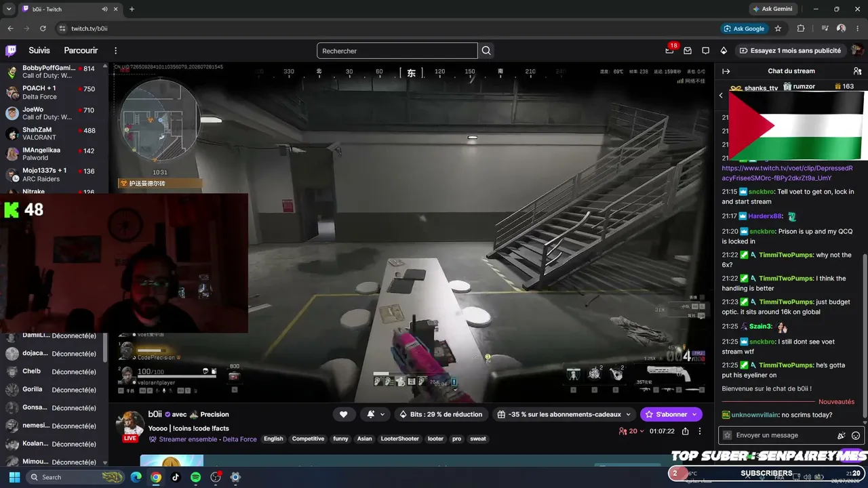Expand the viewer count 20 dropdown
Image resolution: width=868 pixels, height=488 pixels.
[x=631, y=431]
